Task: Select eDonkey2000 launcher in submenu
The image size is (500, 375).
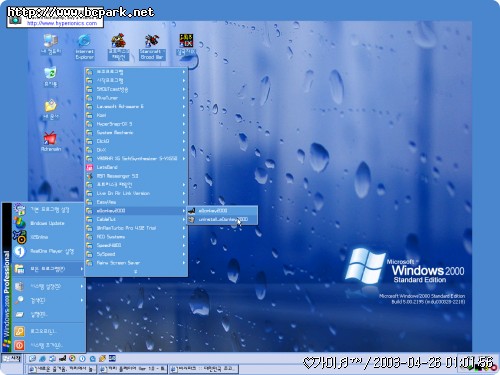Action: pyautogui.click(x=222, y=211)
